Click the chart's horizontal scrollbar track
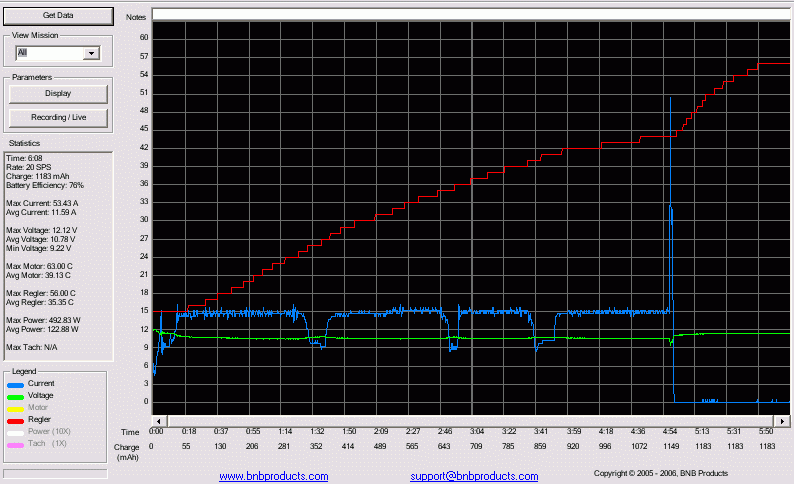Viewport: 794px width, 484px height. coord(470,420)
